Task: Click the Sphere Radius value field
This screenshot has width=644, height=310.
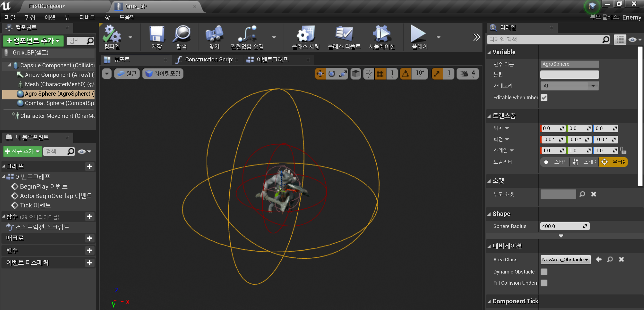Action: [x=565, y=226]
